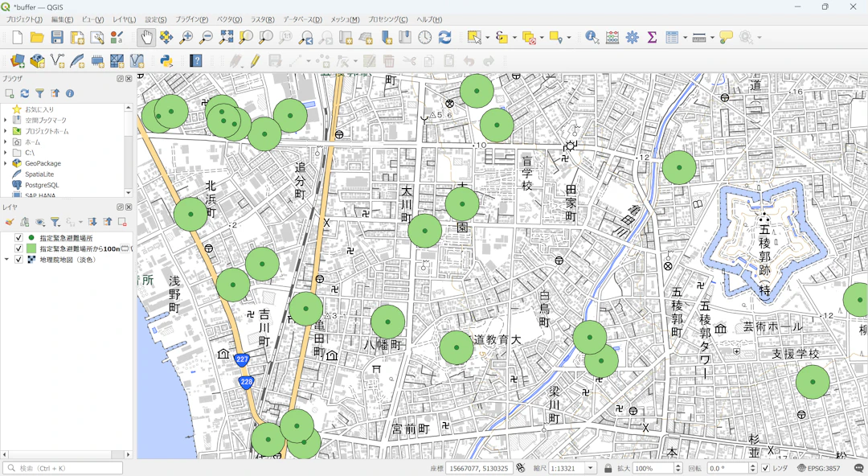Click the Save Project floppy disk icon
This screenshot has width=868, height=476.
pos(57,37)
